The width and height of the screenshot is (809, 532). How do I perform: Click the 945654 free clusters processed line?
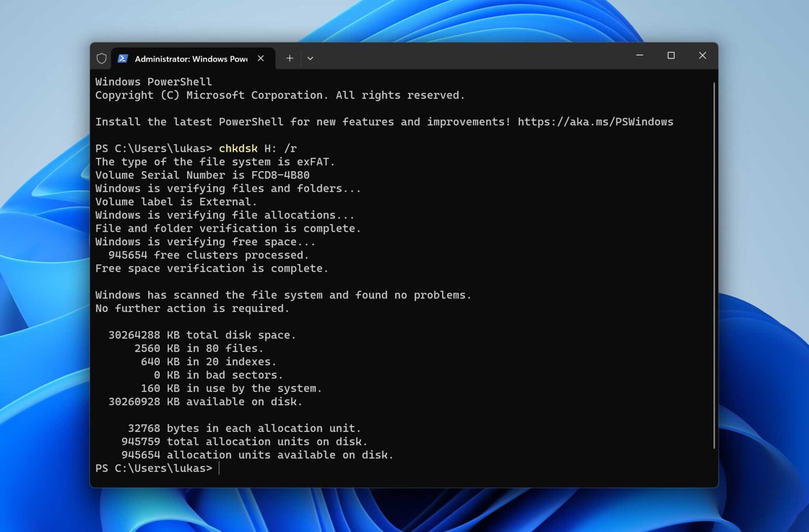[x=208, y=255]
